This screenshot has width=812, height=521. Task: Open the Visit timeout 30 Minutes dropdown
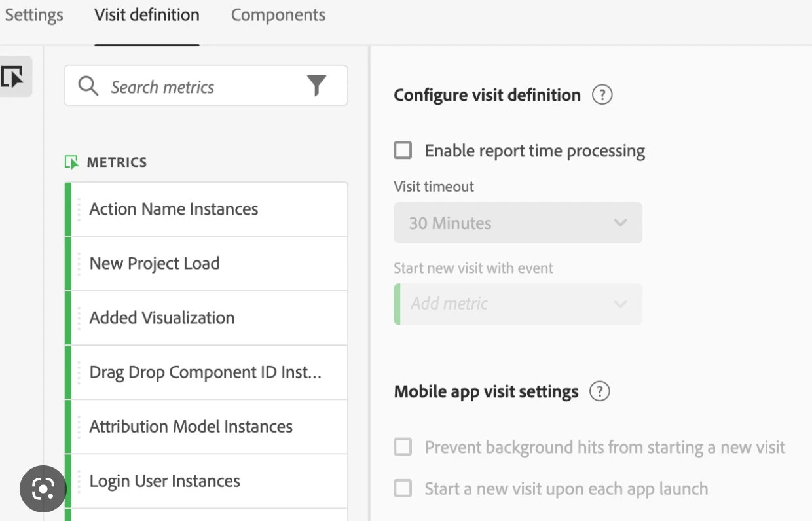517,223
